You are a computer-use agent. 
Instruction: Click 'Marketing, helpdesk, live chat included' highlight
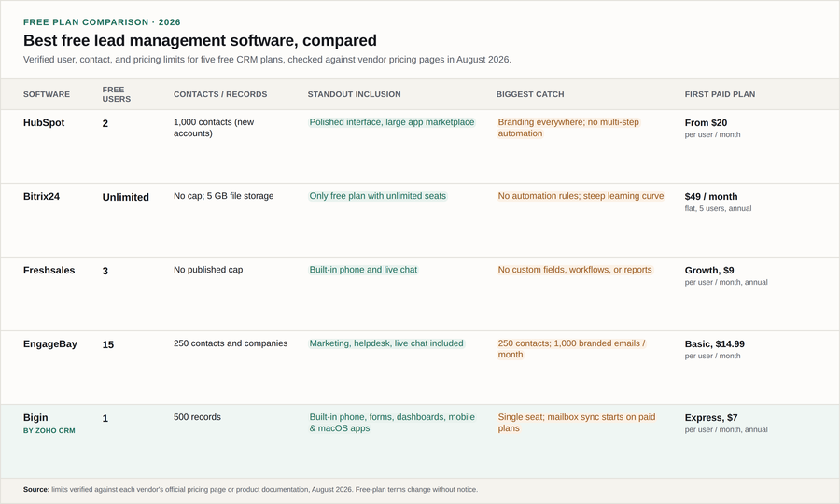coord(386,343)
